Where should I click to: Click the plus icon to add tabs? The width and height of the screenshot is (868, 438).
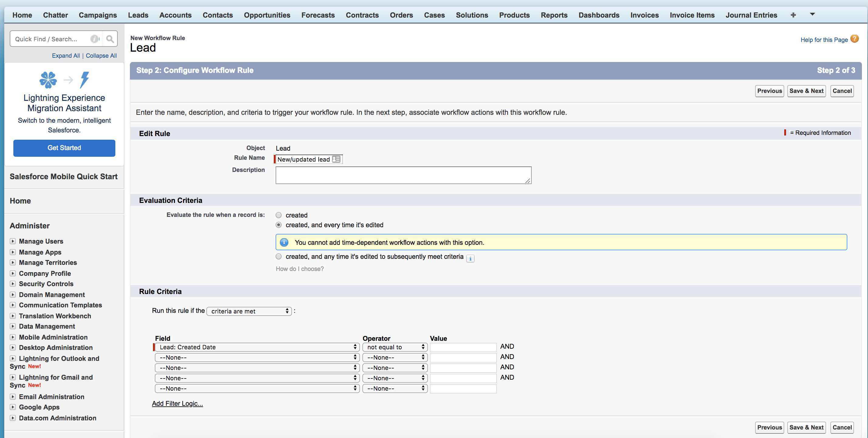[x=793, y=15]
